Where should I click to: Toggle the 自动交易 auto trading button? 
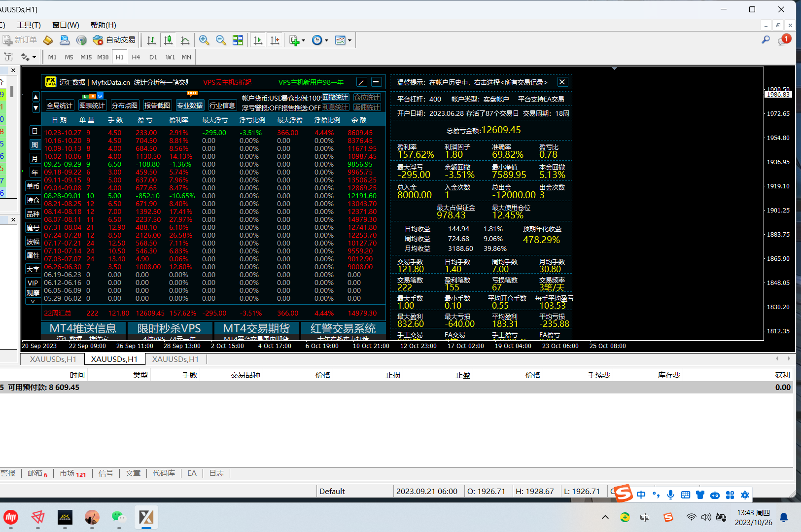pyautogui.click(x=114, y=40)
